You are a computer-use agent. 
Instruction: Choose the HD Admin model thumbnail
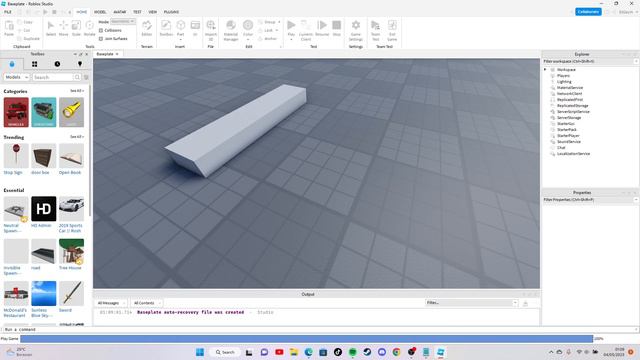point(44,209)
